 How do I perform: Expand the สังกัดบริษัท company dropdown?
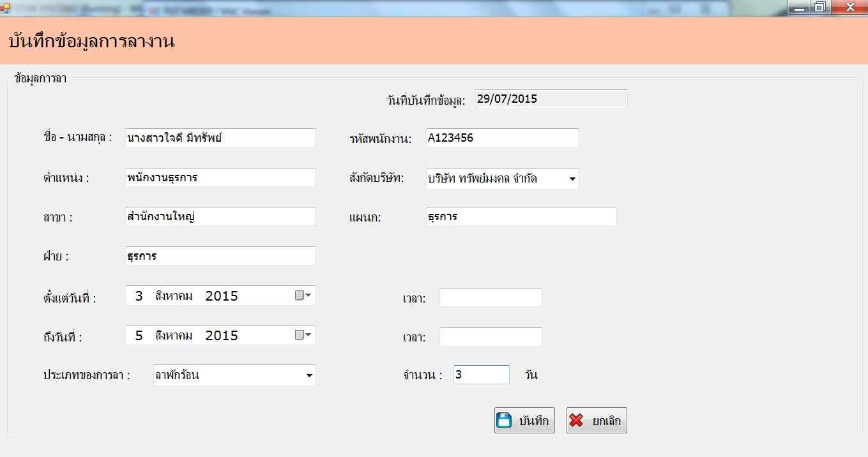[572, 179]
